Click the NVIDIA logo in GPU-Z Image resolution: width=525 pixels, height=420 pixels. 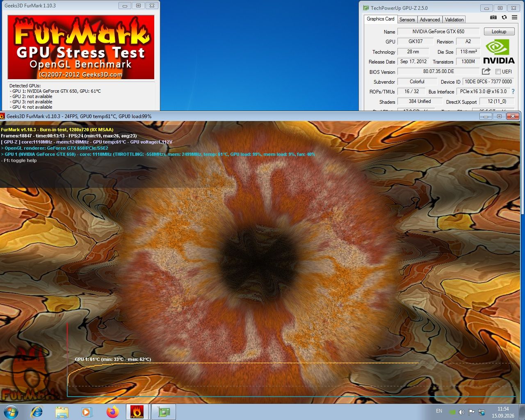[x=499, y=51]
